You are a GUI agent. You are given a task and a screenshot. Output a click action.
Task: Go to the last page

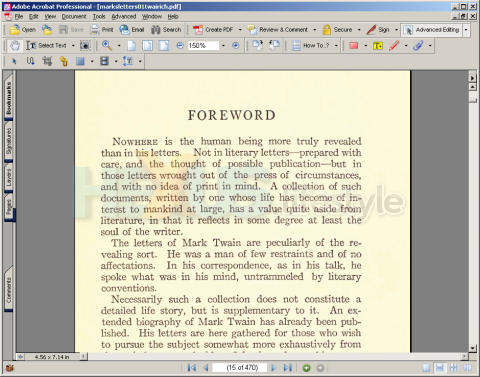(288, 368)
